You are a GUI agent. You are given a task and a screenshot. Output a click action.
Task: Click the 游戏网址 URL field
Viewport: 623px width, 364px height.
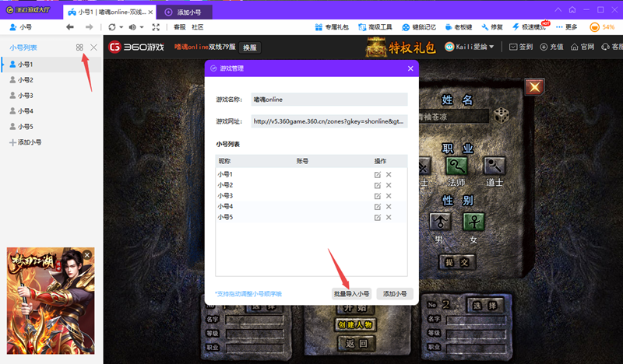329,121
